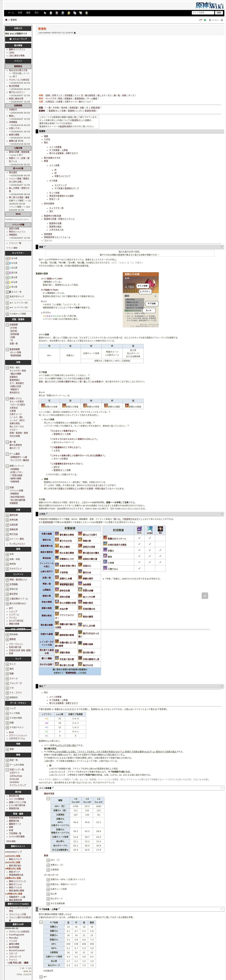Image resolution: width=226 pixels, height=980 pixels.
Task: Open the 新規 menu item
Action: coord(20,13)
